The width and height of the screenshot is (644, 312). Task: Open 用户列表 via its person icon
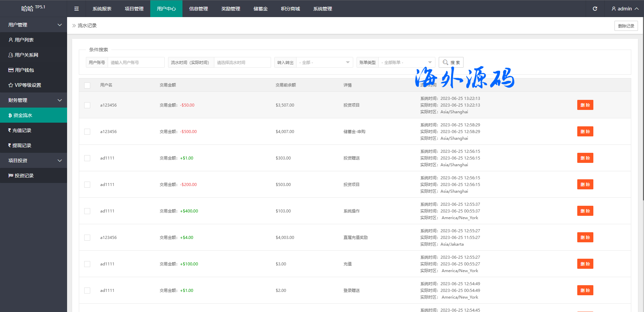point(11,40)
